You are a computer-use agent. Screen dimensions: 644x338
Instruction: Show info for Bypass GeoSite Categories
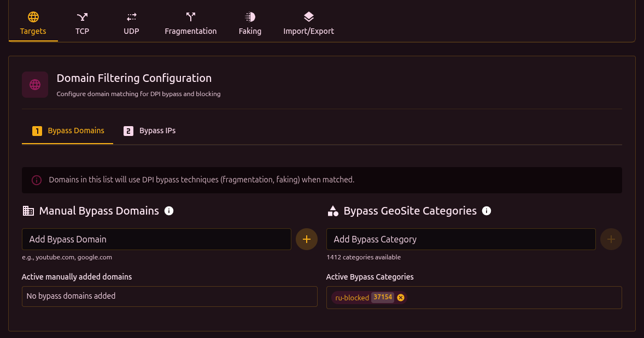click(487, 211)
